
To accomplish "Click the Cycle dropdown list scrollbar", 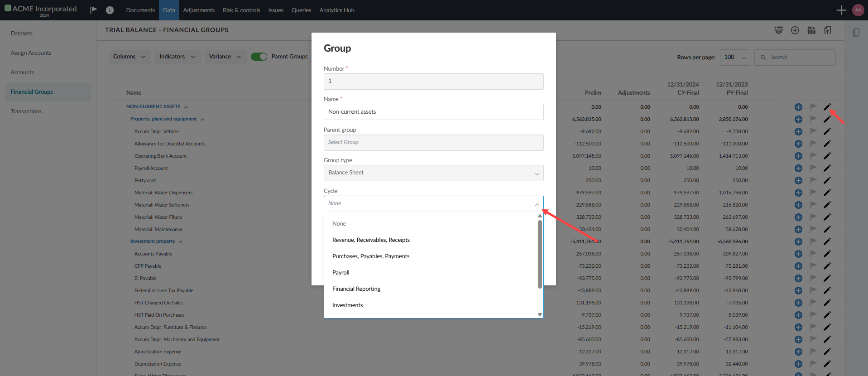I will tap(539, 254).
